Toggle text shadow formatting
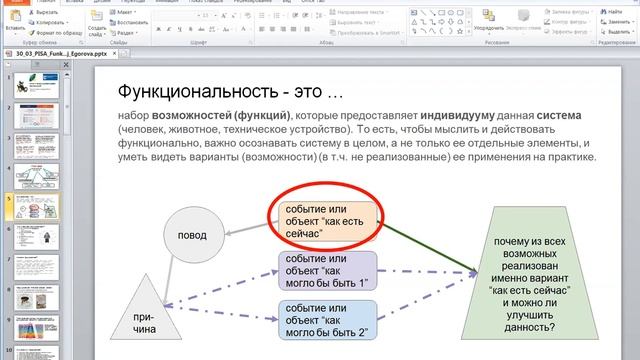Screen dimensions: 640x360 tap(190, 29)
